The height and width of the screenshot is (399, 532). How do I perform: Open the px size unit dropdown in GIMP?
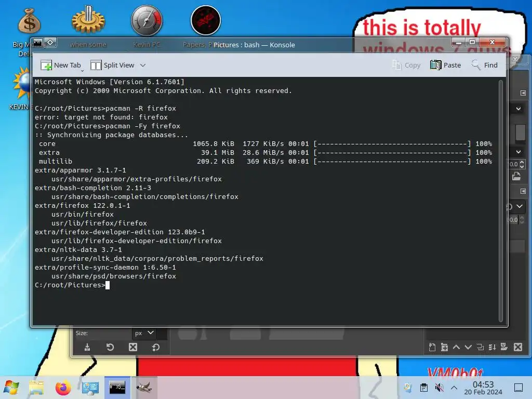coord(144,333)
